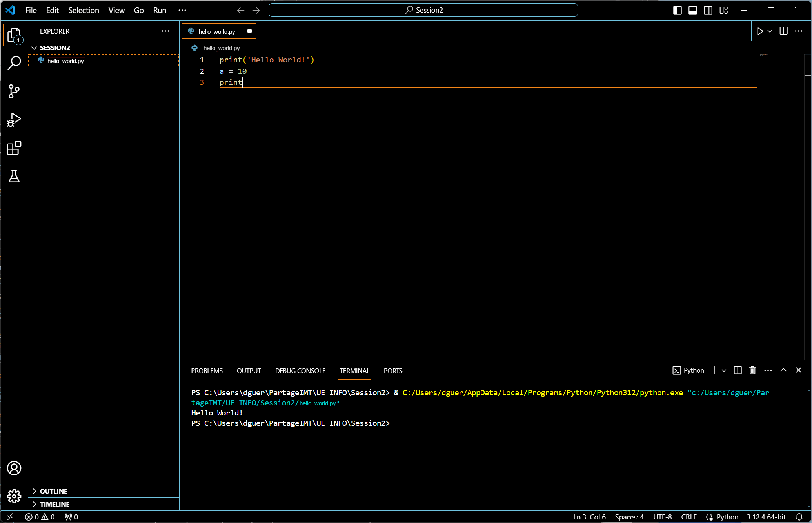The width and height of the screenshot is (812, 523).
Task: Click the Session2 command center search box
Action: click(x=423, y=10)
